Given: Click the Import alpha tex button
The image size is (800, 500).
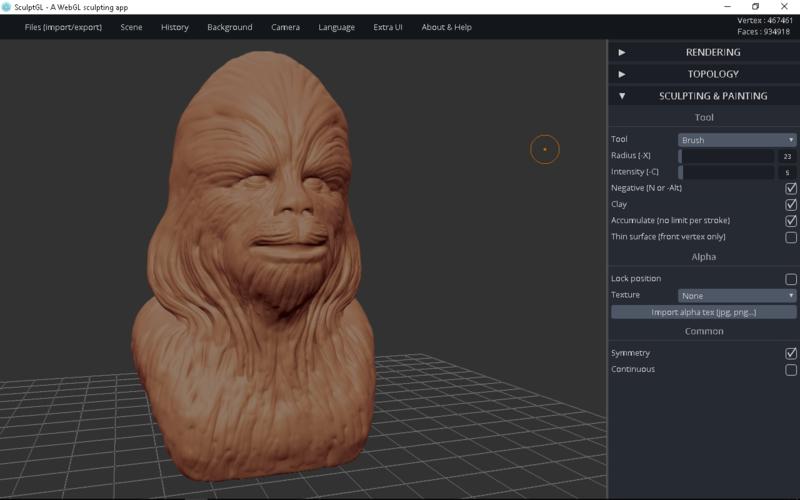Looking at the screenshot, I should pyautogui.click(x=704, y=312).
